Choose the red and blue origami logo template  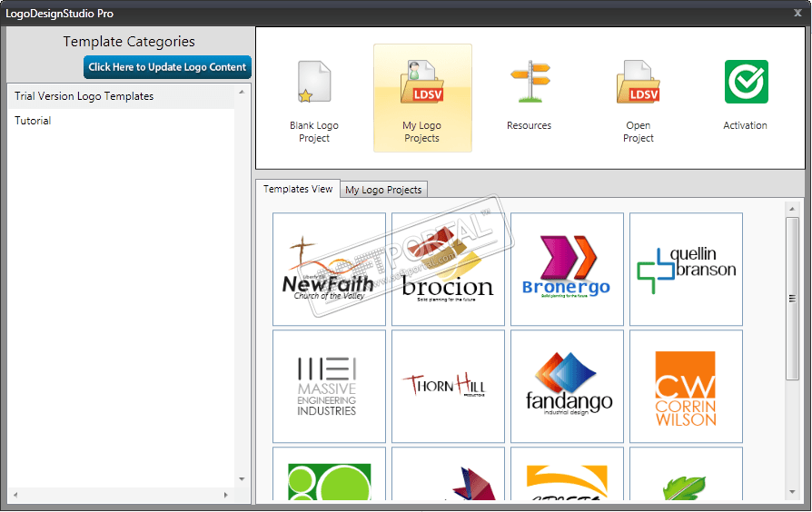[x=448, y=475]
